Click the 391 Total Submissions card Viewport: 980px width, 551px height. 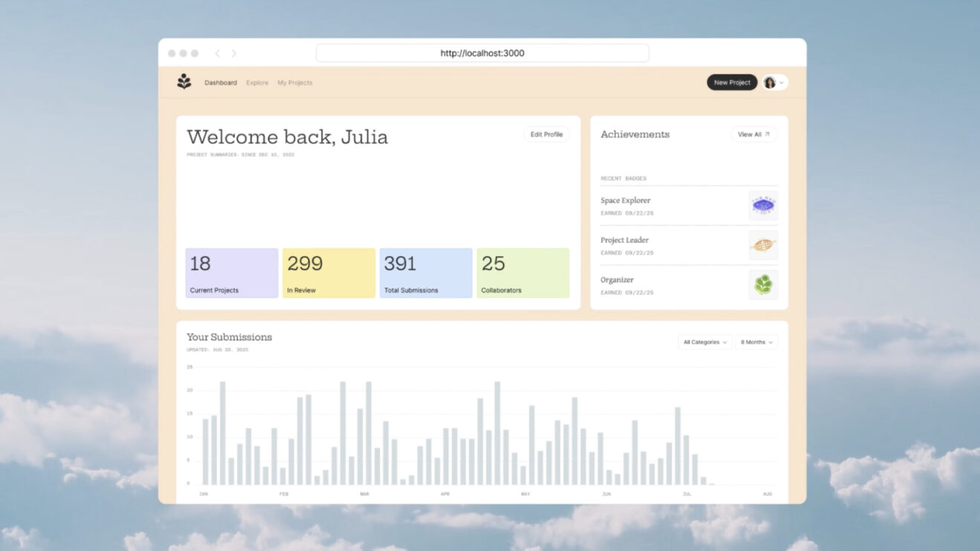(x=425, y=273)
